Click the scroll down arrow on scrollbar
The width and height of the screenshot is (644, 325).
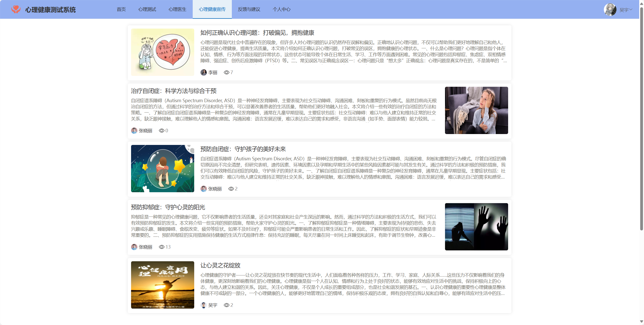[641, 321]
